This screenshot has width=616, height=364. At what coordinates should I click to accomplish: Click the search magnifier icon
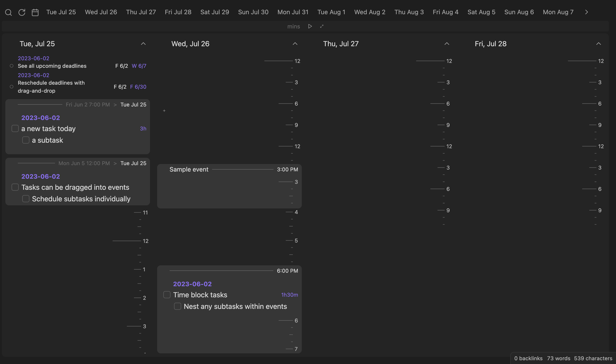[8, 12]
